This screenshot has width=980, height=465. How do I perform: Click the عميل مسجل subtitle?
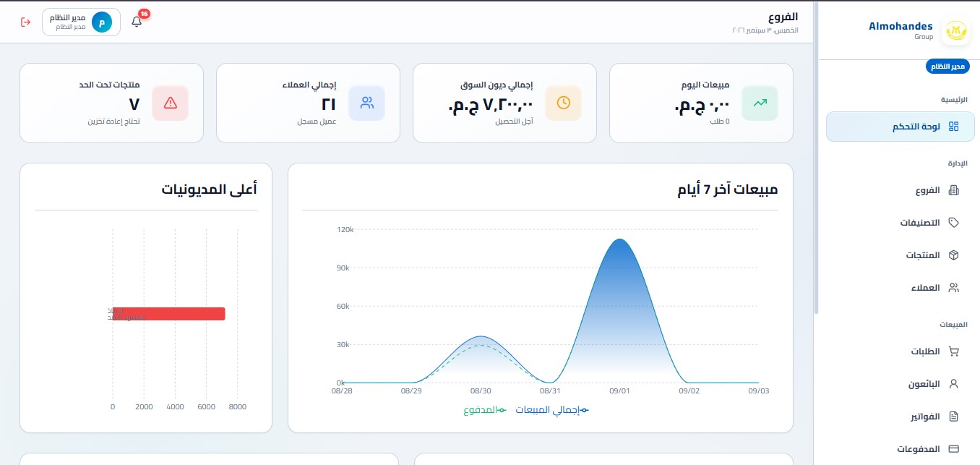(x=317, y=121)
